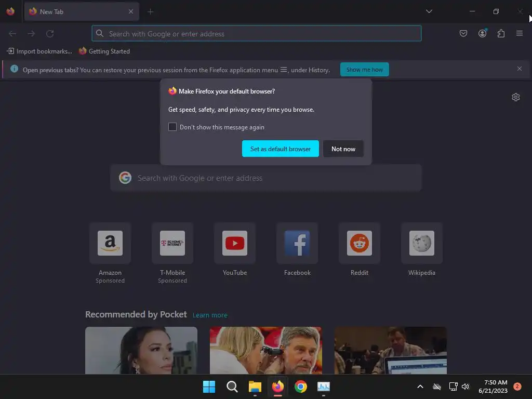Open the chart-graph app in the taskbar
The width and height of the screenshot is (532, 399).
coord(323,387)
